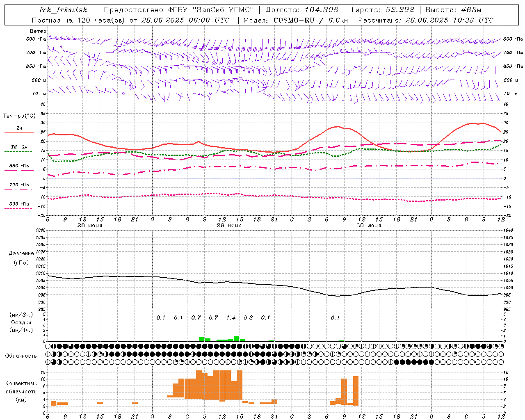Click Рассчитано: 28.06.2025 10:38 UTC timestamp

coord(426,20)
